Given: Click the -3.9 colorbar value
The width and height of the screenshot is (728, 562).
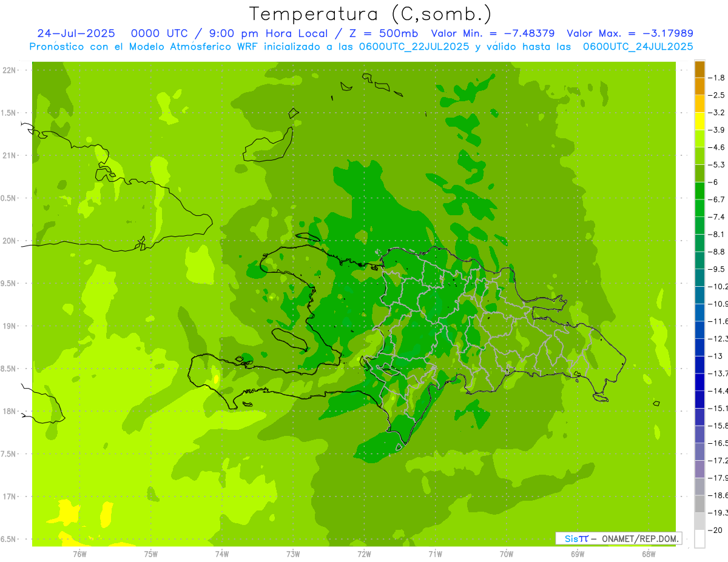Looking at the screenshot, I should click(x=716, y=130).
